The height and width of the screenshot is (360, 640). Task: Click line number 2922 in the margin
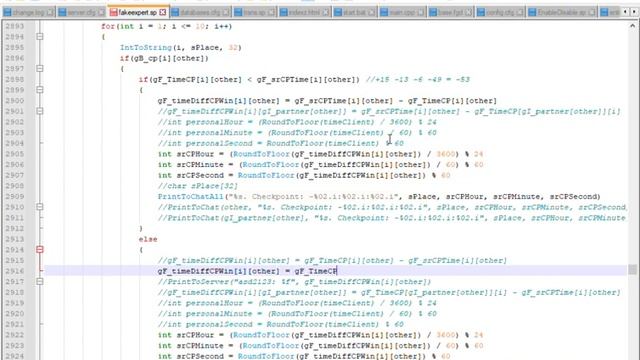15,335
